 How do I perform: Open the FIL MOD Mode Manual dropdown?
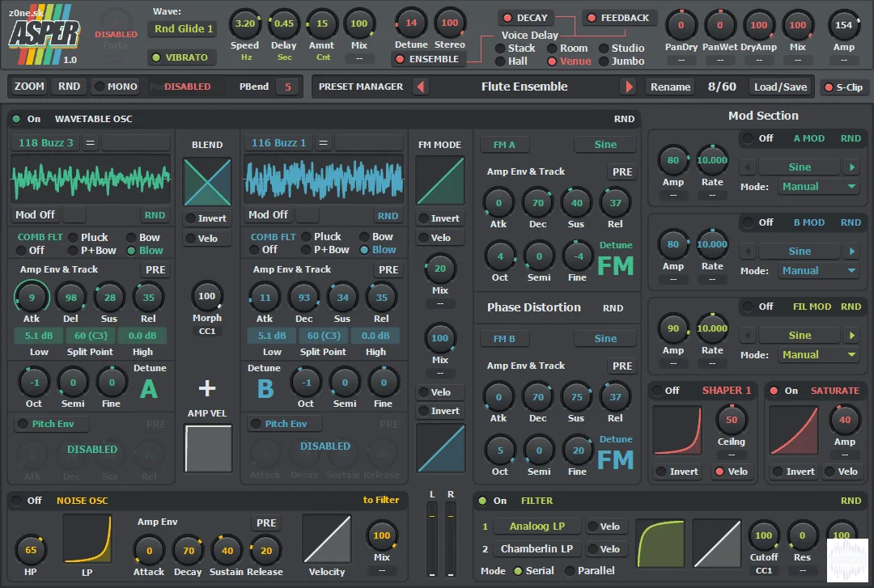click(818, 355)
